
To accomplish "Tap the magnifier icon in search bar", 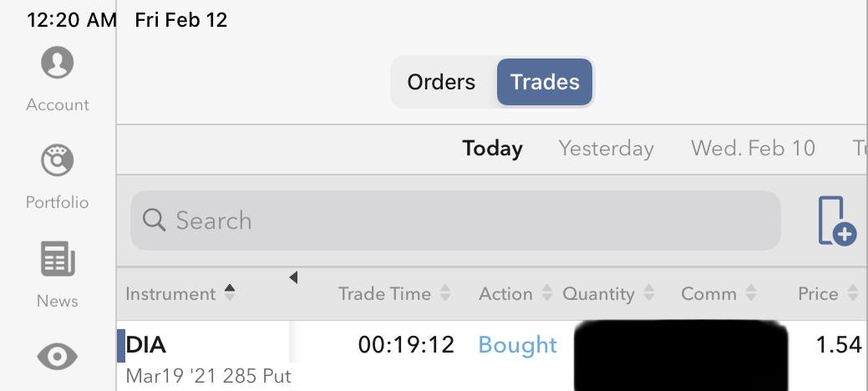I will 155,221.
